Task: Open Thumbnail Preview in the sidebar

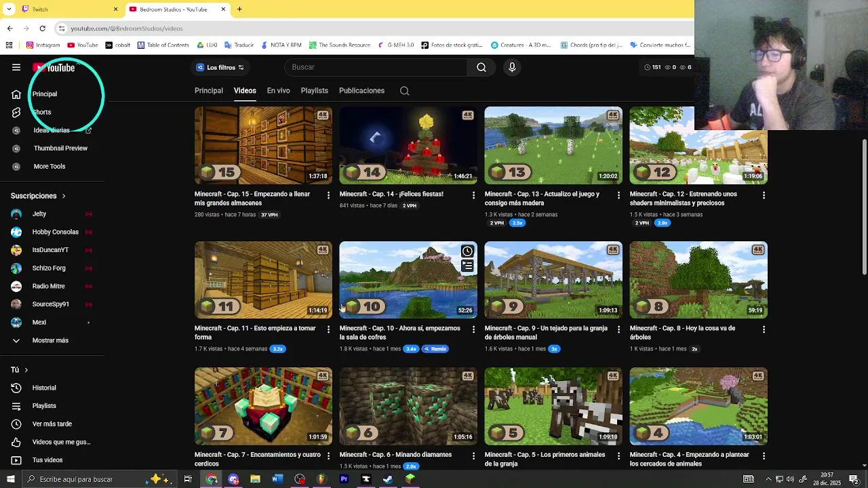Action: click(x=60, y=148)
